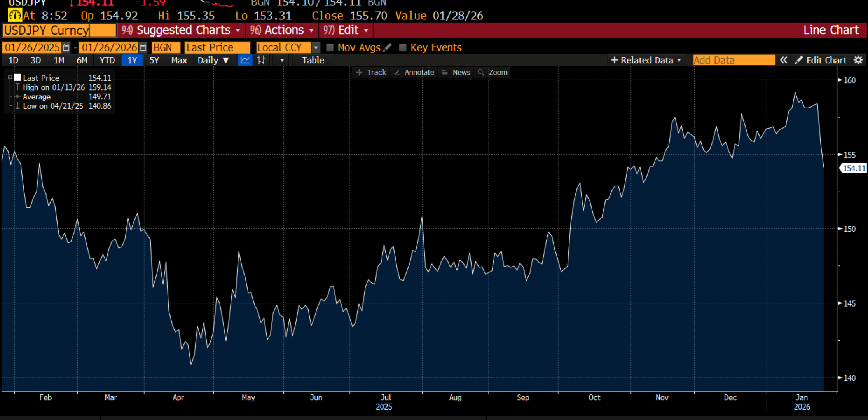Viewport: 868px width, 420px height.
Task: Open the Daily periodicity dropdown
Action: point(213,60)
